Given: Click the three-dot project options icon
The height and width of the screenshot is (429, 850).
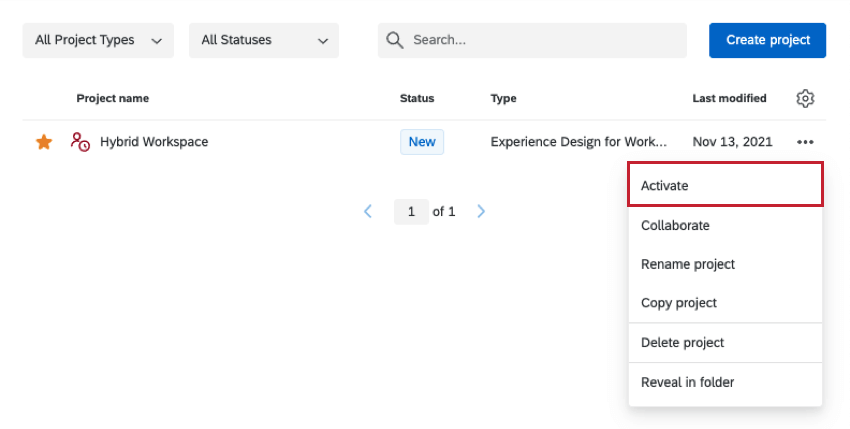Looking at the screenshot, I should (805, 142).
